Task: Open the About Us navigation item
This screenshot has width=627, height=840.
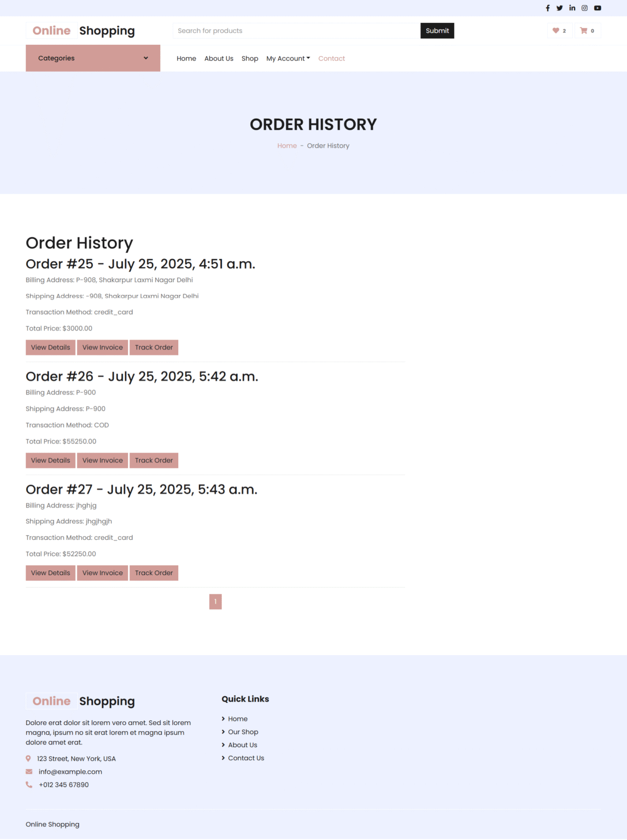Action: pos(219,58)
